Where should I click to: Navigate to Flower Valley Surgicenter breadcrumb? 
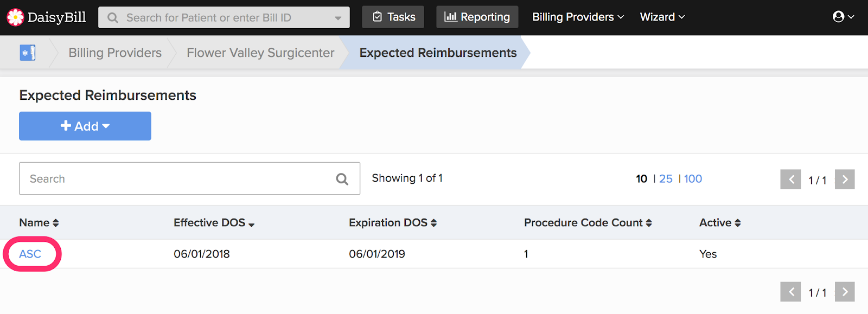[x=260, y=53]
